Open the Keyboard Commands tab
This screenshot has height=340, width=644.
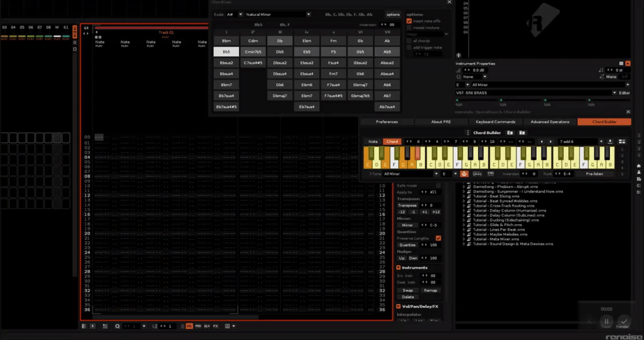coord(495,122)
